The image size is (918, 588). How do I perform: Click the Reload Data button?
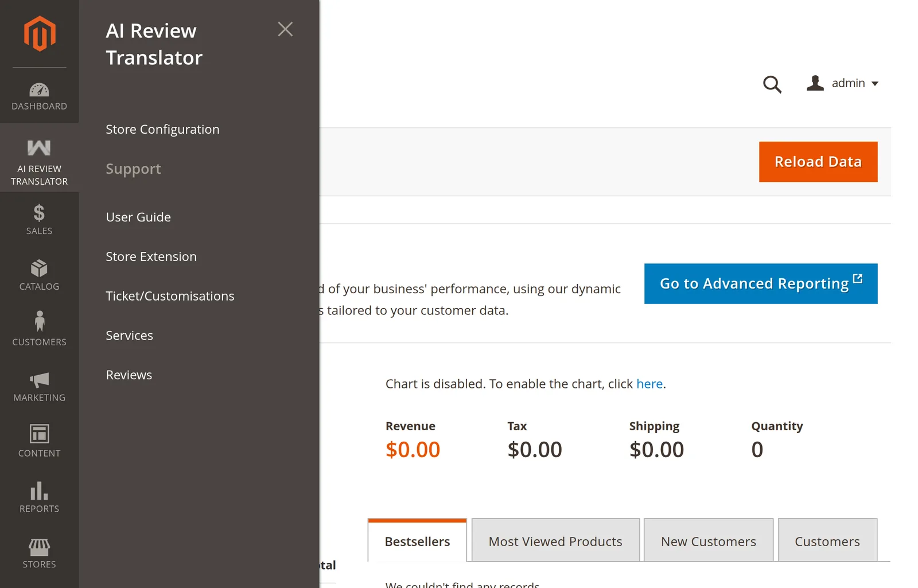tap(818, 162)
